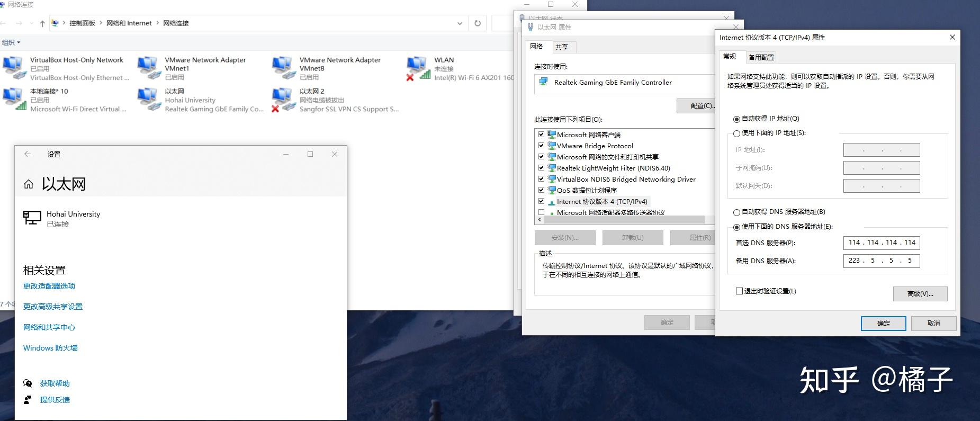Enable 退出时验证设置 checkbox
Image resolution: width=980 pixels, height=421 pixels.
[x=739, y=291]
